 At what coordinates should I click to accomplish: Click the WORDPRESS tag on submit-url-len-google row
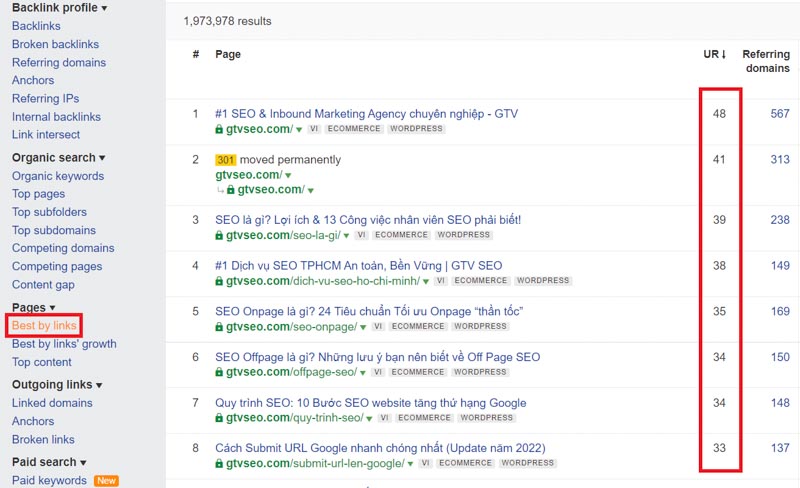click(x=528, y=464)
